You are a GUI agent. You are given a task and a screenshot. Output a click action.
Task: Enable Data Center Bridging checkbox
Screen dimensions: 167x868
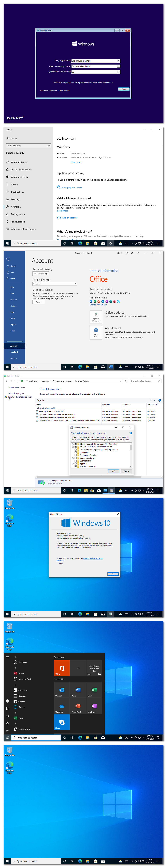[x=75, y=455]
